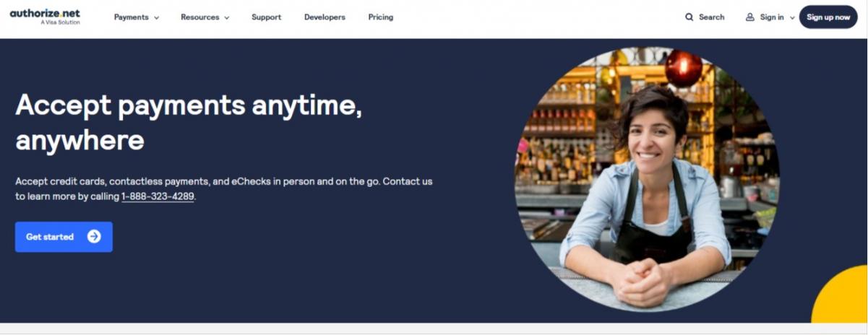Click the Sign up now button
The width and height of the screenshot is (868, 335).
click(x=828, y=17)
